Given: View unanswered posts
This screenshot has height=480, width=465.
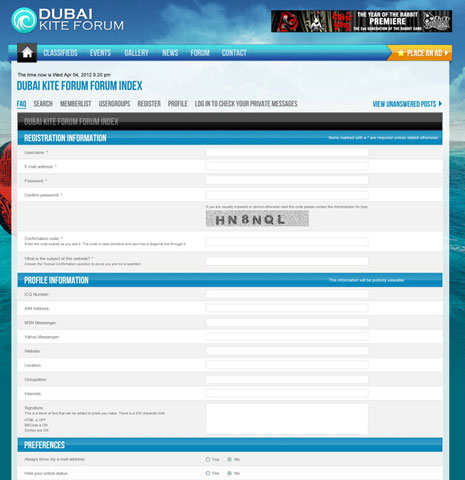Looking at the screenshot, I should 407,104.
